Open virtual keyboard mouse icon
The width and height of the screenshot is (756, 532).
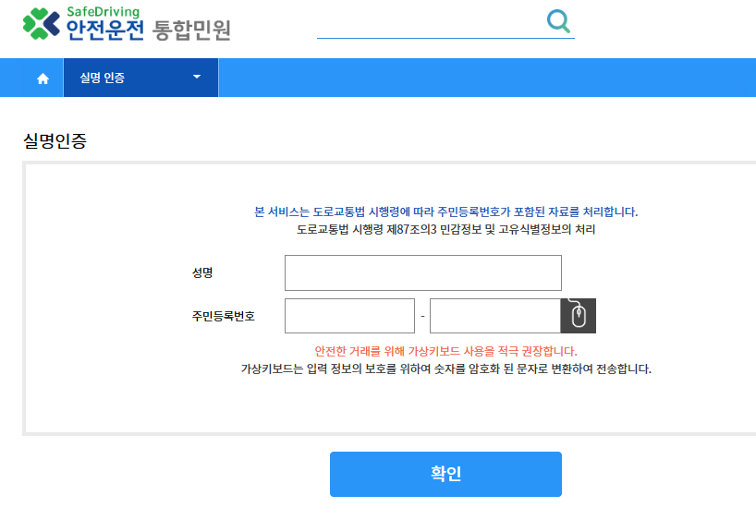(578, 316)
